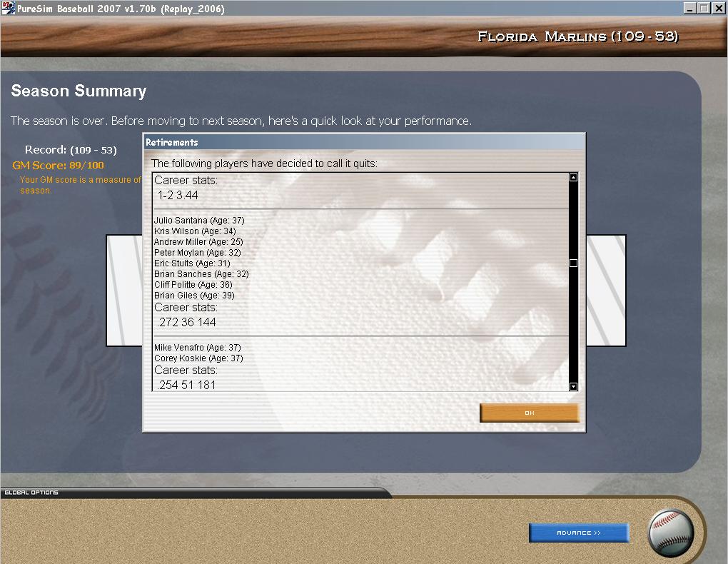Select Peter Moylan (Age: 32) entry
Viewport: 728px width, 564px height.
click(x=197, y=252)
